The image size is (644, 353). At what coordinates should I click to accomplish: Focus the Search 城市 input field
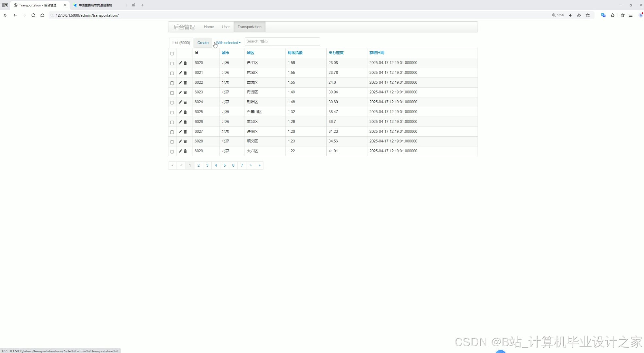pos(282,42)
